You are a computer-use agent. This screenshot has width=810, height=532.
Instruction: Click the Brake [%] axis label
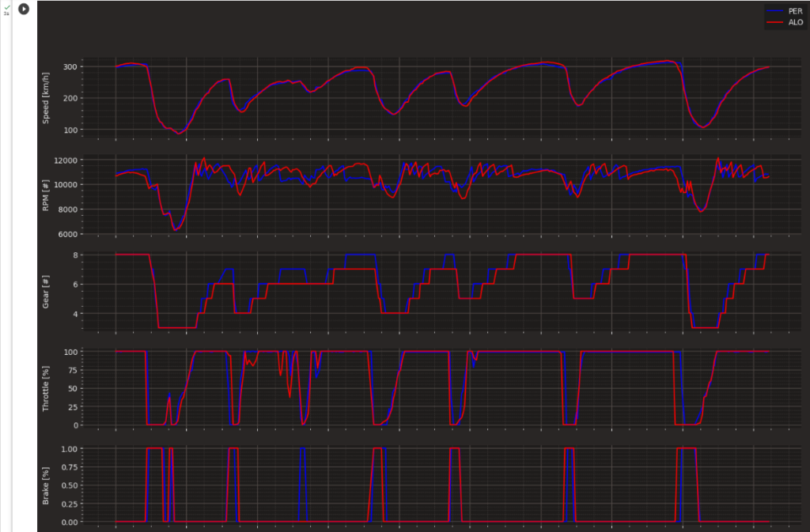[46, 485]
